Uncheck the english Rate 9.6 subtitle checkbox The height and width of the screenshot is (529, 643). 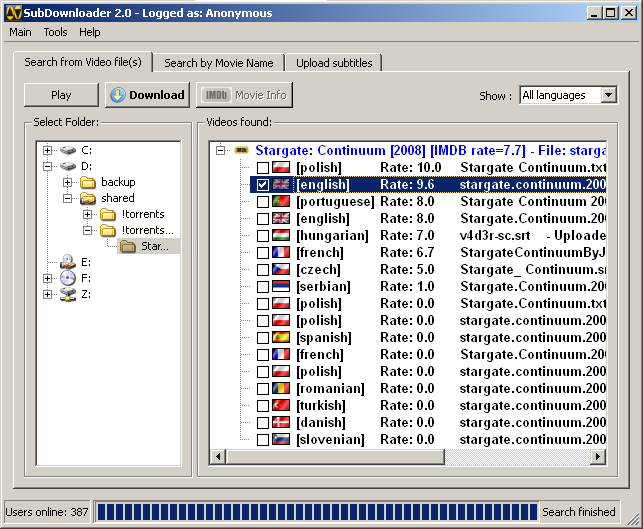(263, 185)
